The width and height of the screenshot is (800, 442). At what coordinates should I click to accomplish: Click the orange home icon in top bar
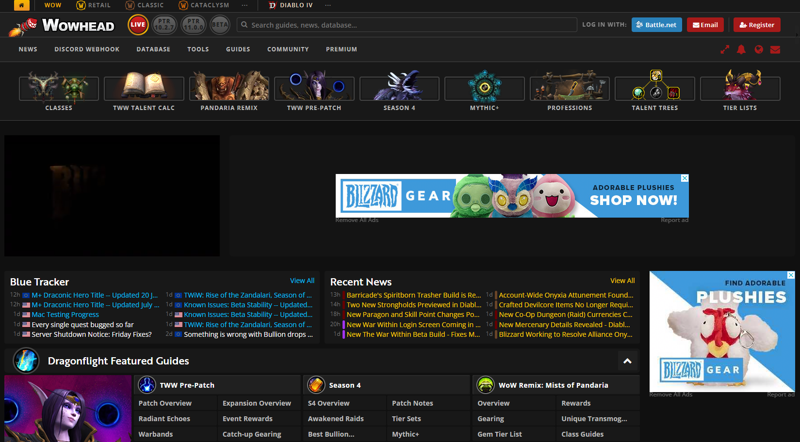coord(21,5)
